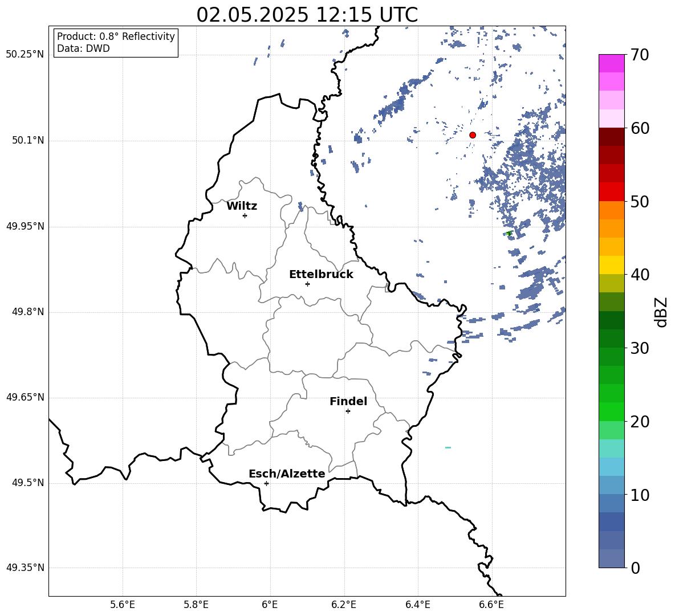The height and width of the screenshot is (616, 675).
Task: Click the title 02.05.2025 12:15 UTC
Action: pyautogui.click(x=307, y=15)
